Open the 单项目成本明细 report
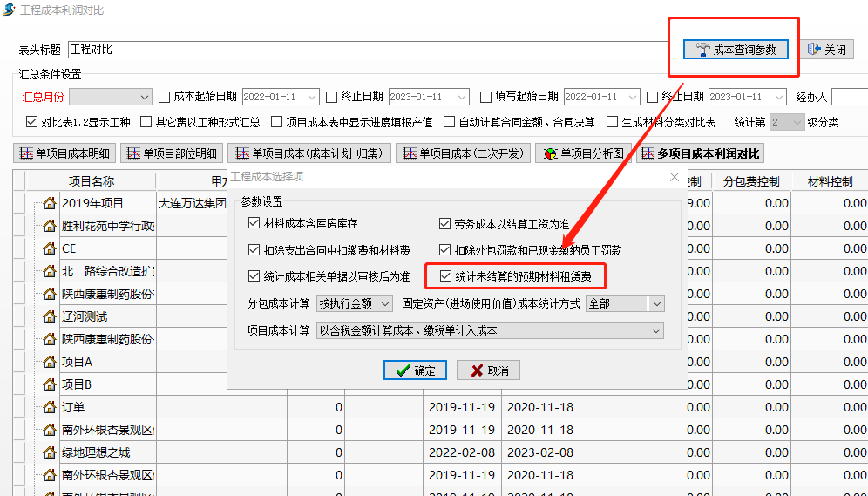The image size is (868, 496). click(64, 153)
